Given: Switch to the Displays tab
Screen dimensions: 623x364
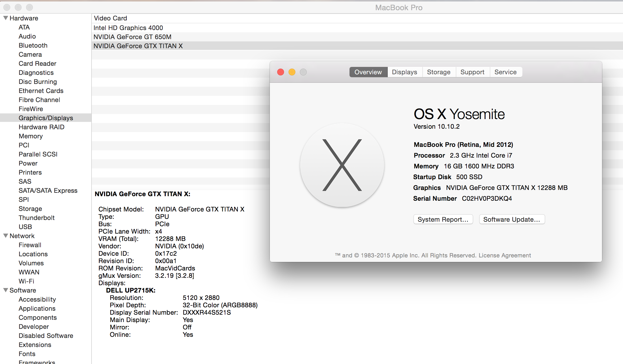Looking at the screenshot, I should [x=404, y=72].
